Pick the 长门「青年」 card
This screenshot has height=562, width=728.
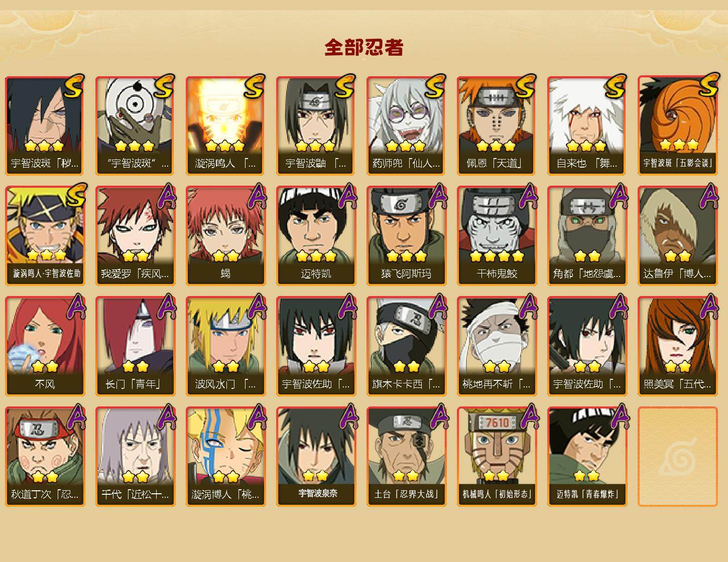[135, 346]
